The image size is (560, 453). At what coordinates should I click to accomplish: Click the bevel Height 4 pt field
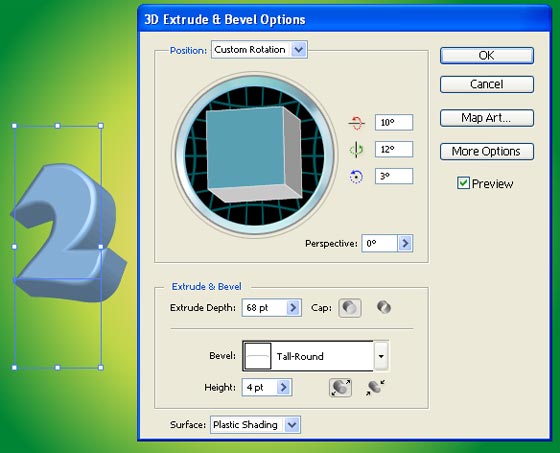[260, 387]
